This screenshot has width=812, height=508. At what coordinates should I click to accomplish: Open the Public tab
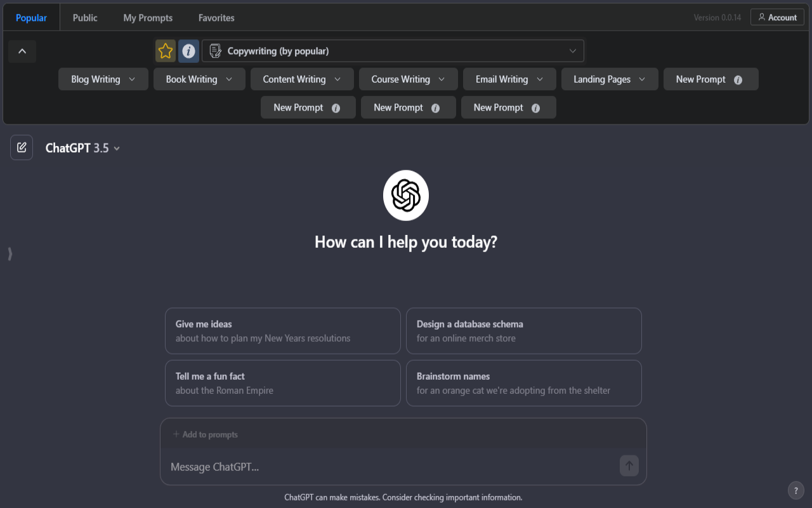click(x=85, y=18)
